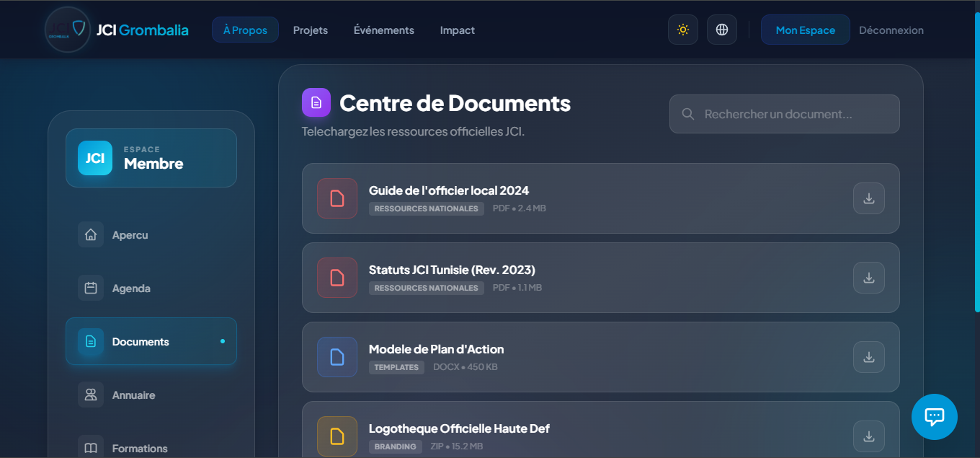Click Ressources Nationales tag under Statuts
The width and height of the screenshot is (980, 458).
[427, 288]
